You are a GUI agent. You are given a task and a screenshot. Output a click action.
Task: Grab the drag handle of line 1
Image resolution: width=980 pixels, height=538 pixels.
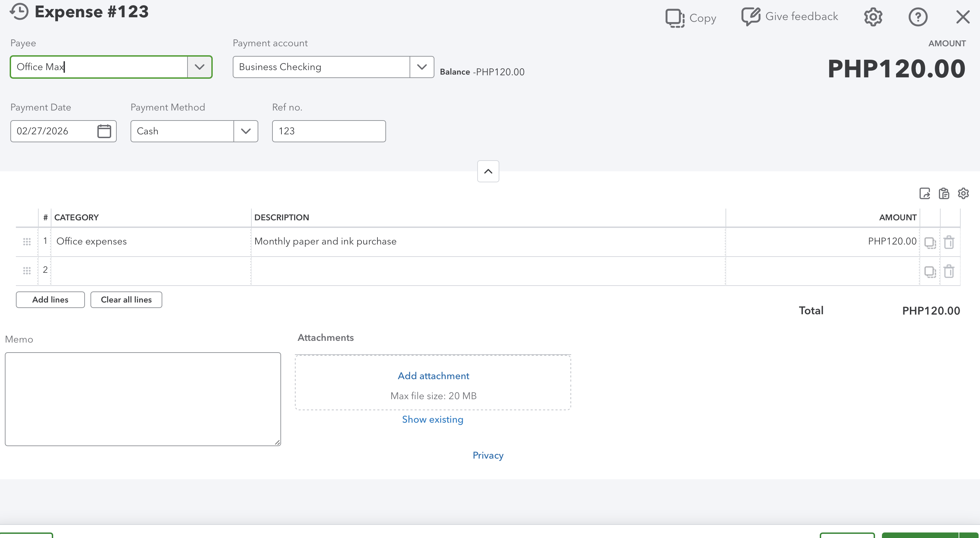pyautogui.click(x=27, y=242)
